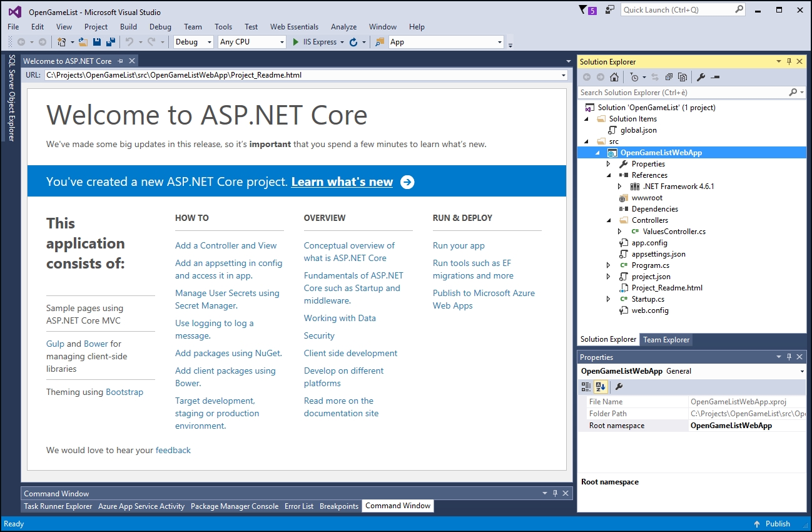Screen dimensions: 812x532
Task: Toggle auto-hide pin on Command Window
Action: (x=555, y=493)
